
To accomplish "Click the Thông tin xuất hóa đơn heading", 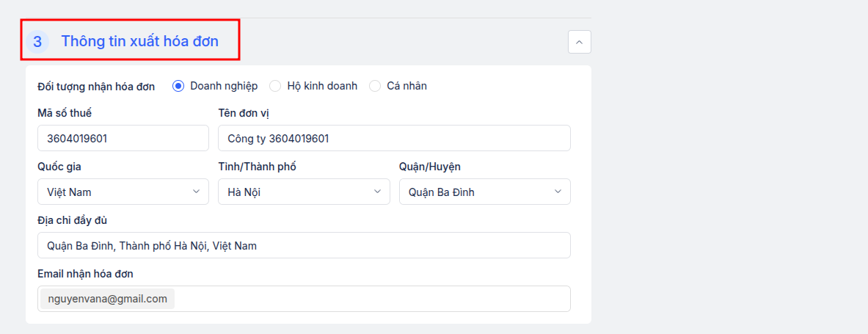I will tap(139, 42).
